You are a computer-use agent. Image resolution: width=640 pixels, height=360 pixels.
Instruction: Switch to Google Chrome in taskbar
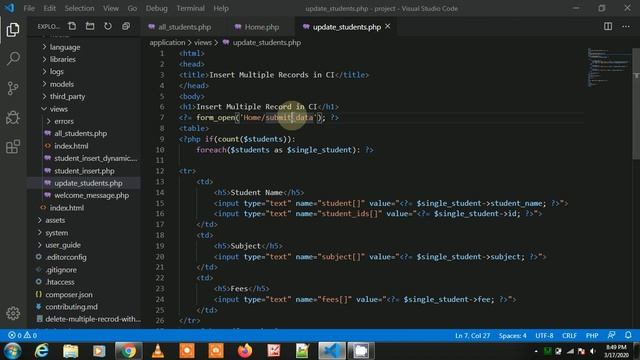(x=128, y=351)
